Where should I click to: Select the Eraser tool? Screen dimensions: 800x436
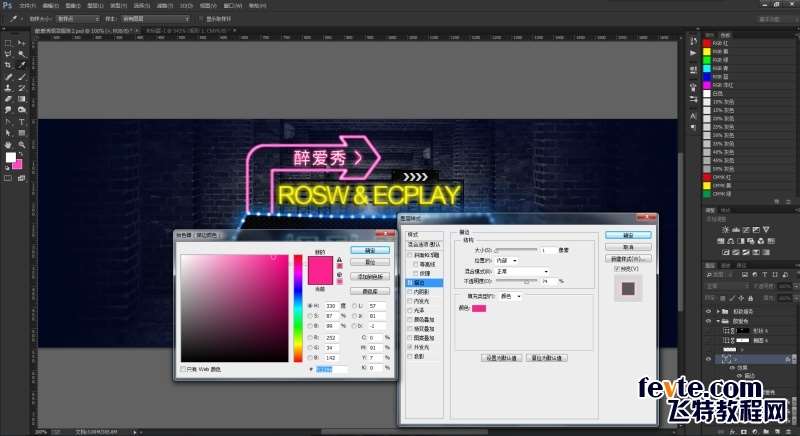[8, 99]
